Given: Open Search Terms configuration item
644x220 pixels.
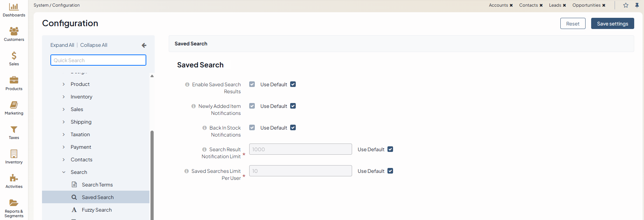Looking at the screenshot, I should point(97,185).
